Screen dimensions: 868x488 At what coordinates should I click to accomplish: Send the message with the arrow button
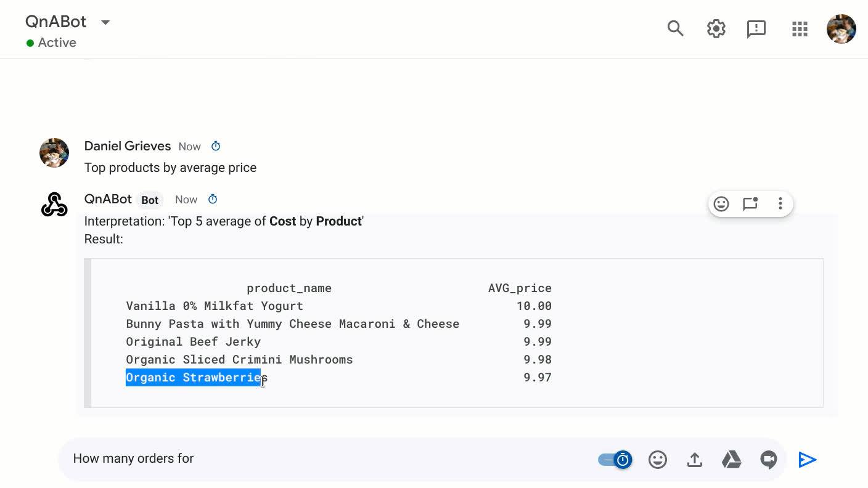(x=808, y=460)
